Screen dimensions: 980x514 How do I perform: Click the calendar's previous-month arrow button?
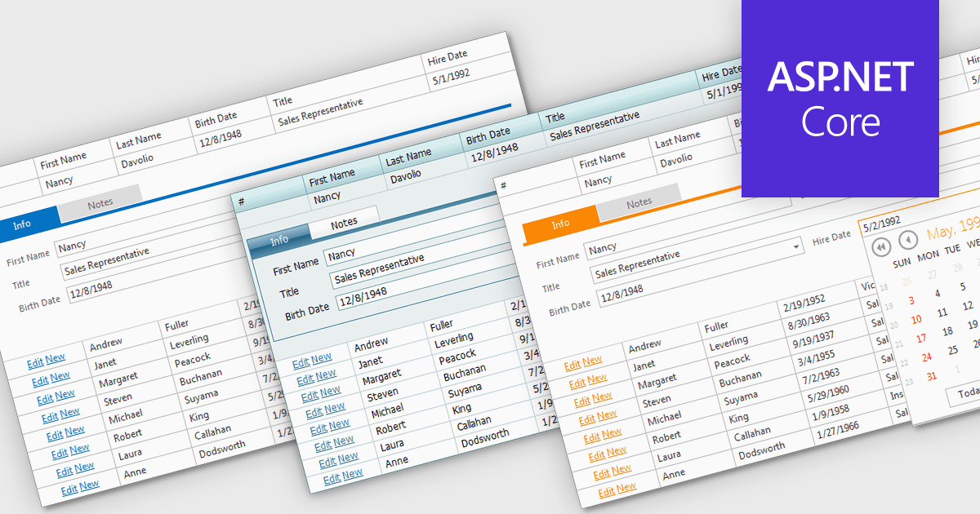coord(907,240)
